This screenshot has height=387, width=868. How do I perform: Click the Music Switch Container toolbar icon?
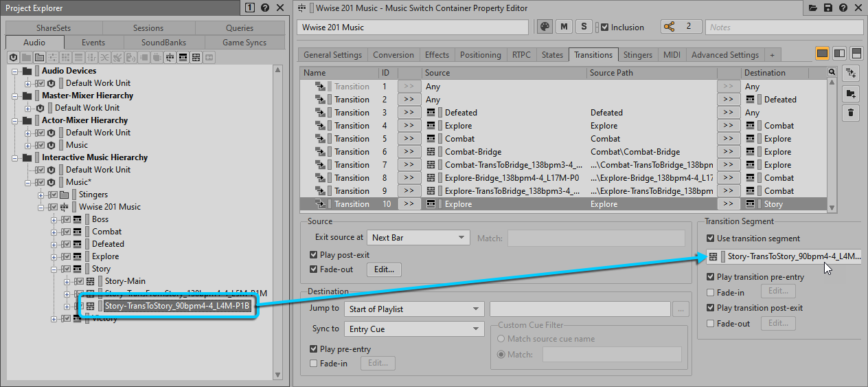point(170,58)
